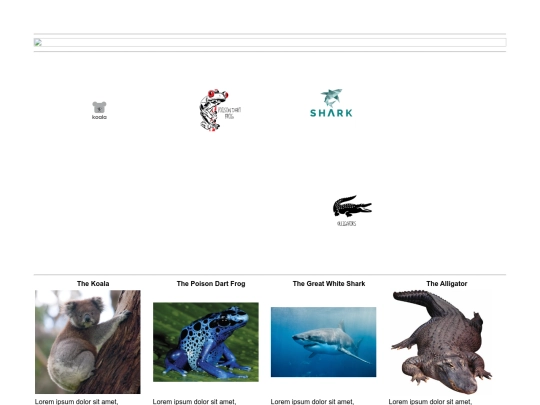Click the empty banner image placeholder
This screenshot has height=405, width=540.
(x=270, y=42)
